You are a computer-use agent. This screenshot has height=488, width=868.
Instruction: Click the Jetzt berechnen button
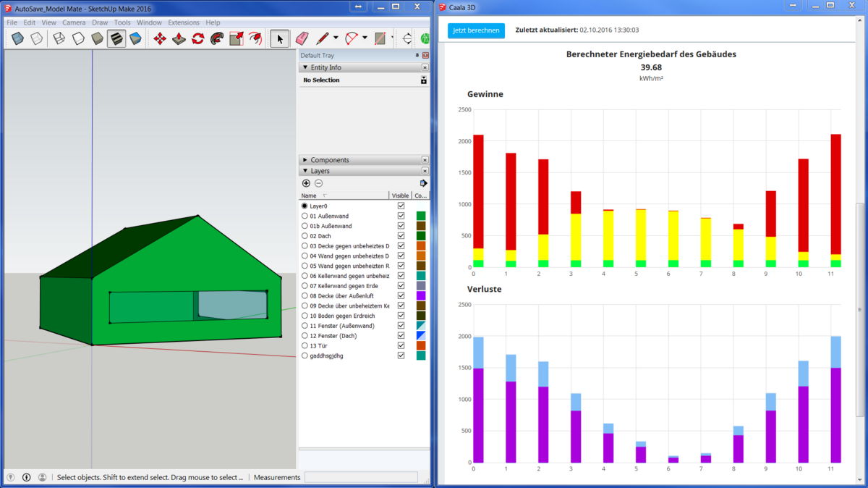tap(476, 30)
